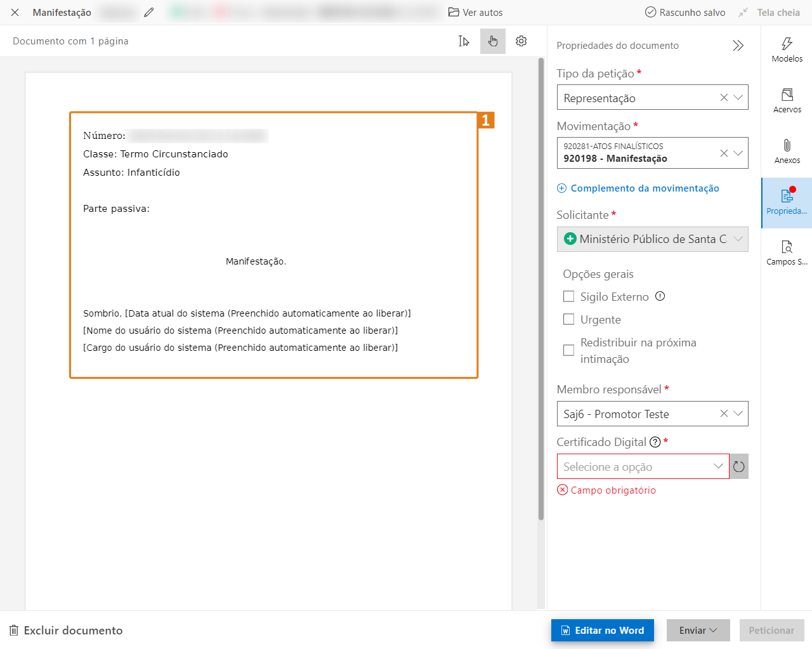Click Editar no Word button

602,631
